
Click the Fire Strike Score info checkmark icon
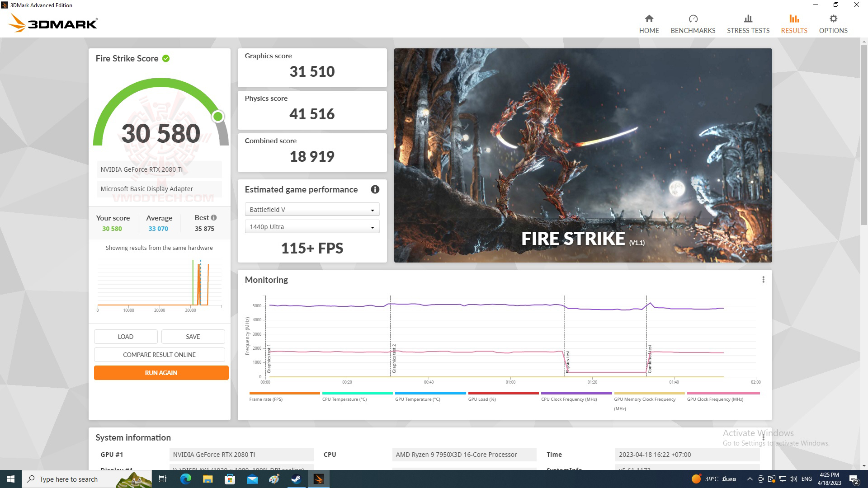coord(166,58)
